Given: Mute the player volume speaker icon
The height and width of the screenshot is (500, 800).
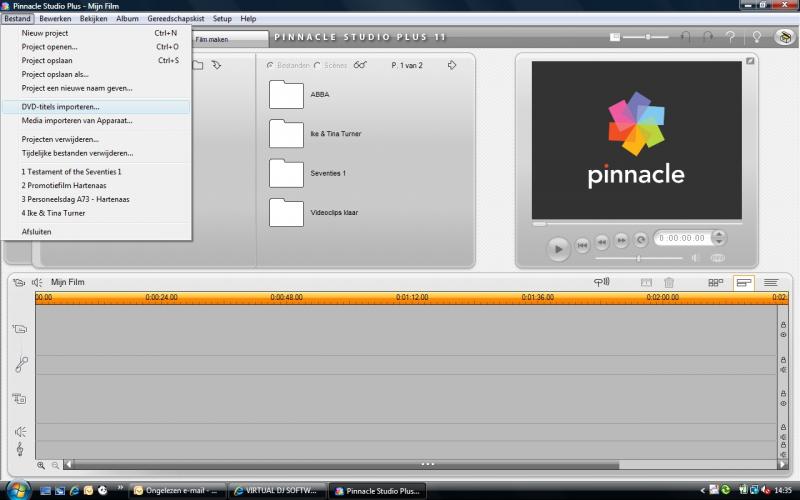Looking at the screenshot, I should pyautogui.click(x=694, y=258).
